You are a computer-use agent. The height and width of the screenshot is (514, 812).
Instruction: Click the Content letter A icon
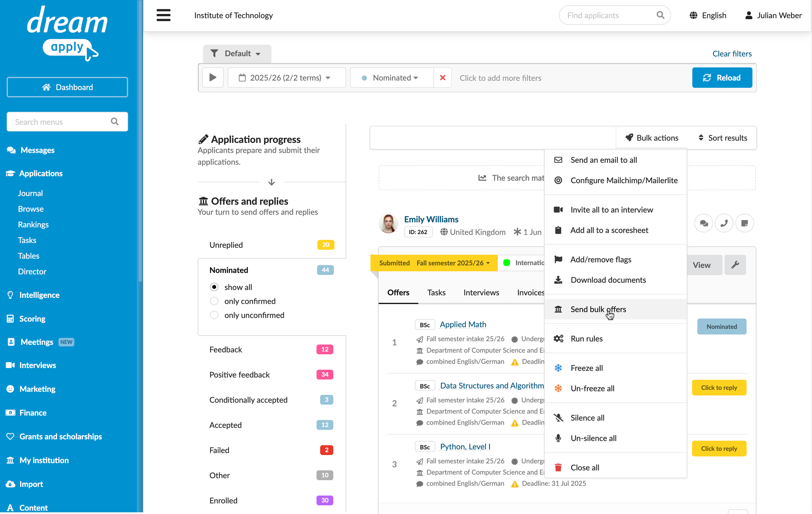(x=10, y=508)
